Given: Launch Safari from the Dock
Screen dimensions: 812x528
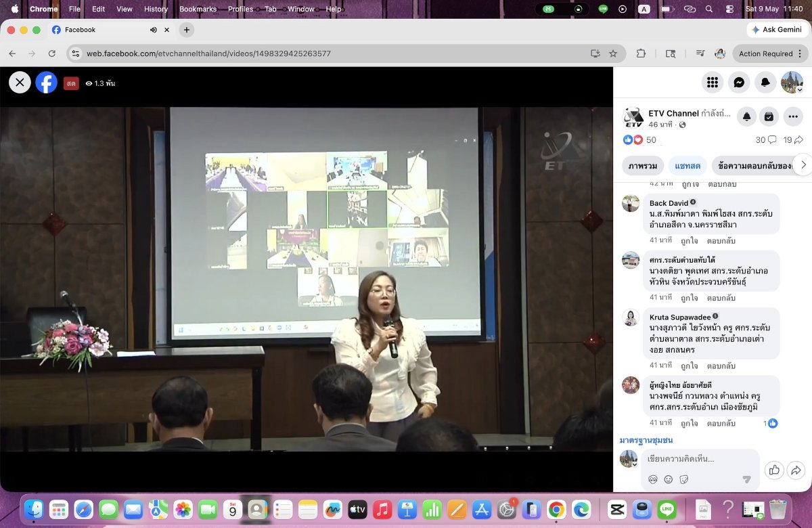Looking at the screenshot, I should (x=83, y=509).
